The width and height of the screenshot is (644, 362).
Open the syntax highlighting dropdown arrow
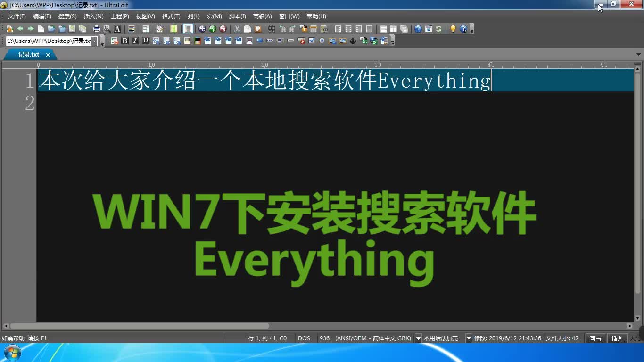tap(469, 338)
